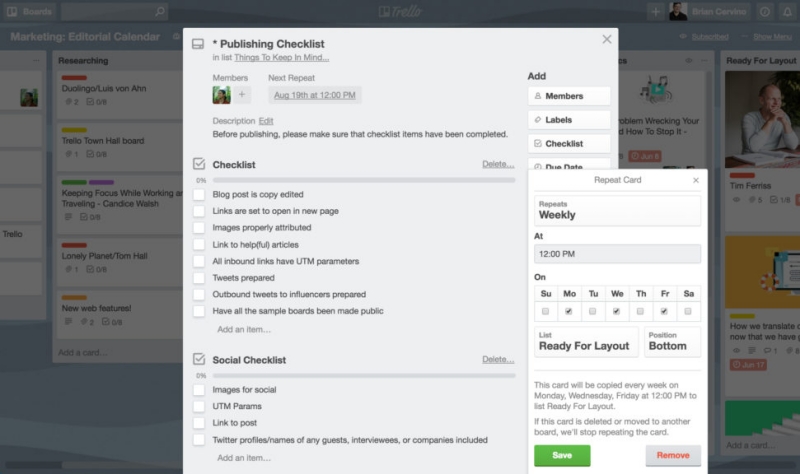Toggle the Thursday repeat checkbox
800x474 pixels.
pyautogui.click(x=640, y=311)
